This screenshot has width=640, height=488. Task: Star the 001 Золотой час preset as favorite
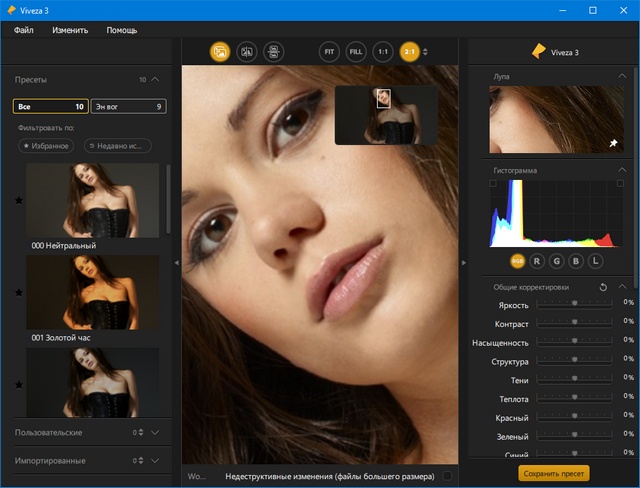click(x=19, y=293)
